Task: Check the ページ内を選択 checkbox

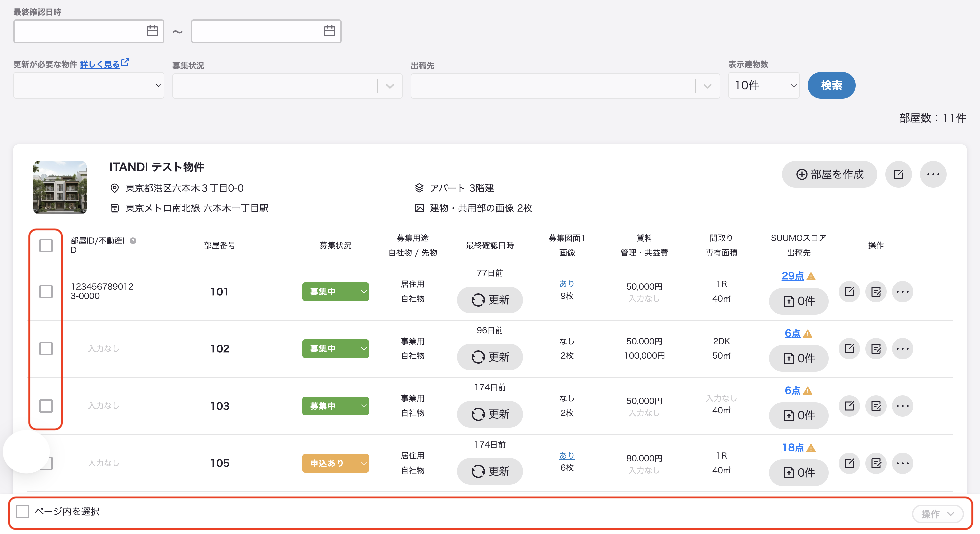Action: pos(22,512)
